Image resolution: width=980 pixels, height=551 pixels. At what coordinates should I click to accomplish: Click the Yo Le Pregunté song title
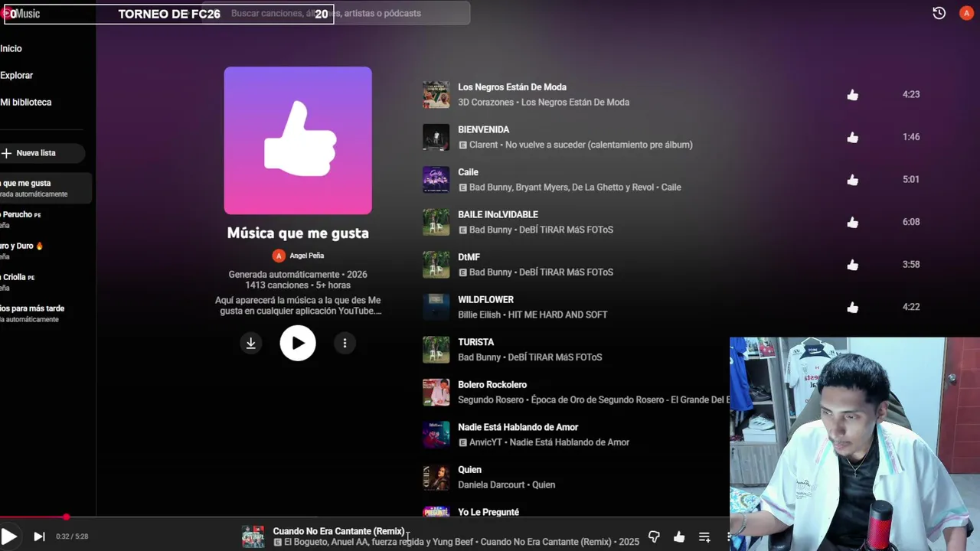click(488, 512)
